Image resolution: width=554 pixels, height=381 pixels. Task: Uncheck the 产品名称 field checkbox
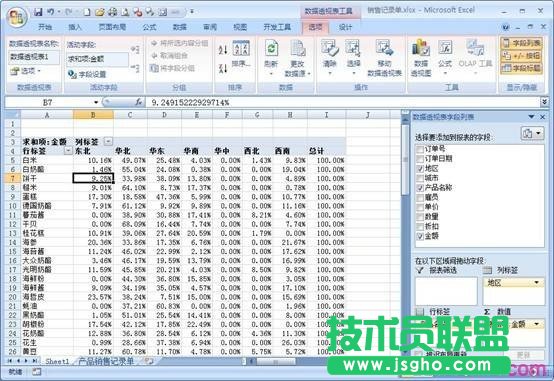tap(420, 188)
